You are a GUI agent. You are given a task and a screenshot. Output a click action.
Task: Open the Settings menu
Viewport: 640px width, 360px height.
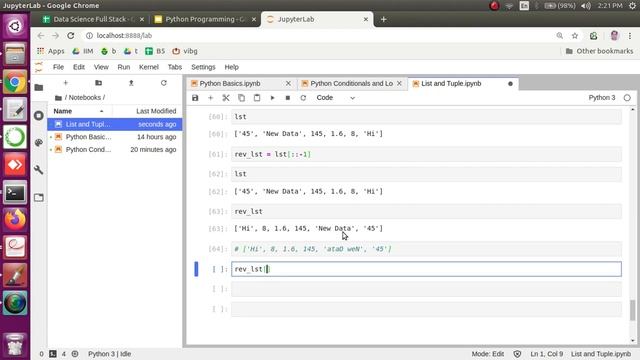pos(203,67)
